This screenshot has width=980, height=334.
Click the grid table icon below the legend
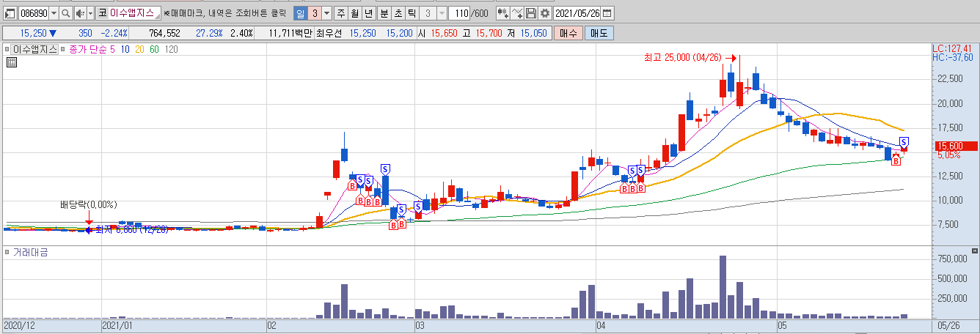tap(12, 62)
